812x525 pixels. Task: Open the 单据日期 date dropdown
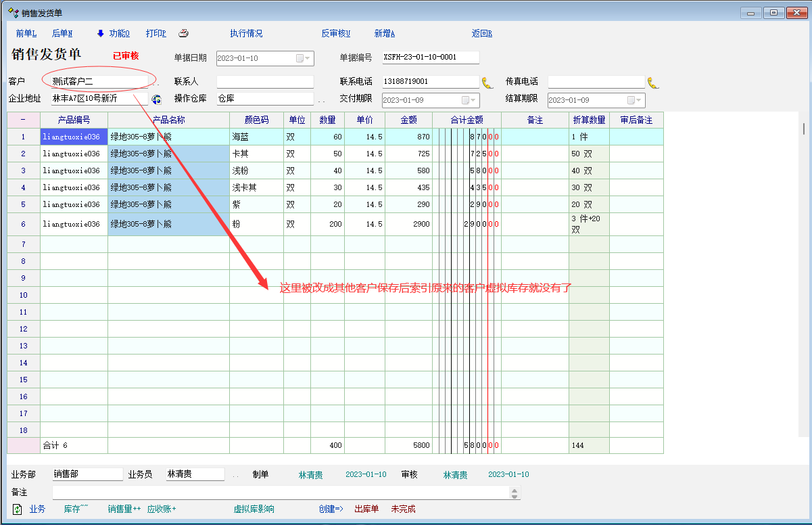[x=308, y=58]
